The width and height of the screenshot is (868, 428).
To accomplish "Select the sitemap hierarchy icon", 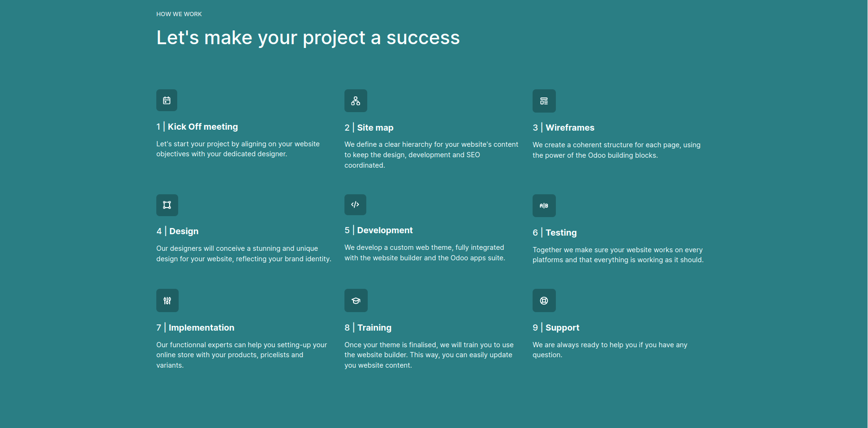I will tap(356, 101).
